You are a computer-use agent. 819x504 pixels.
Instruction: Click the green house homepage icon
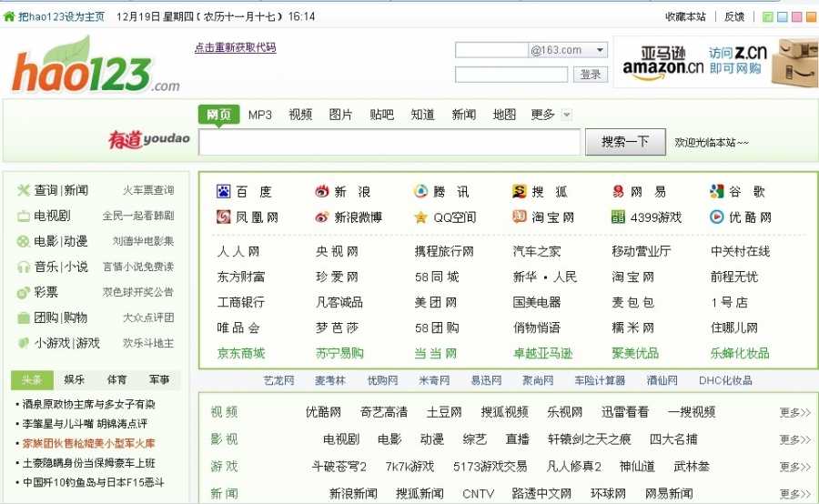pos(9,16)
